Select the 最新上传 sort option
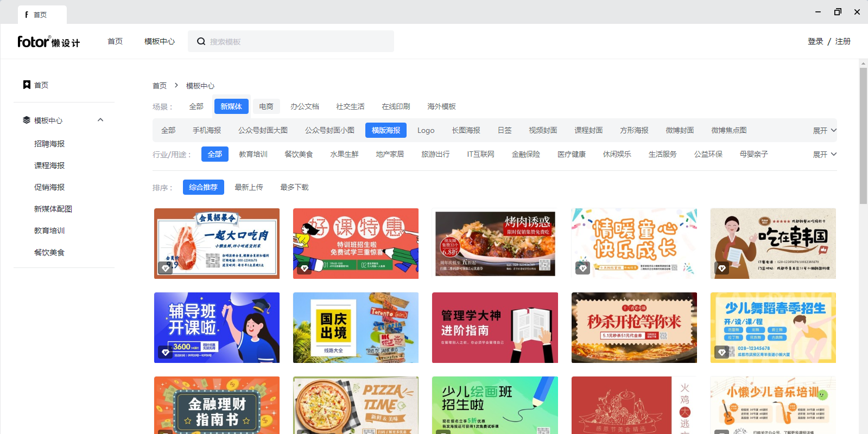Image resolution: width=868 pixels, height=434 pixels. (249, 187)
